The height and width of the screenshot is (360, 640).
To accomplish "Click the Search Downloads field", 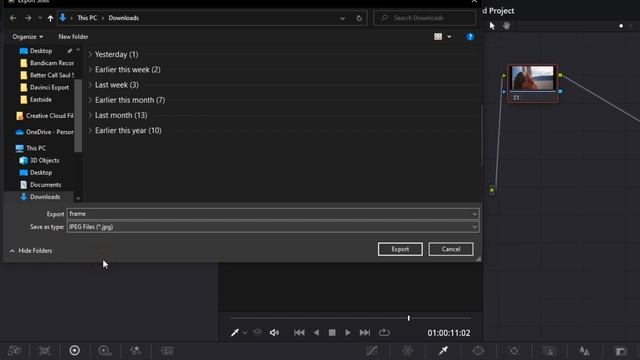I will 424,18.
